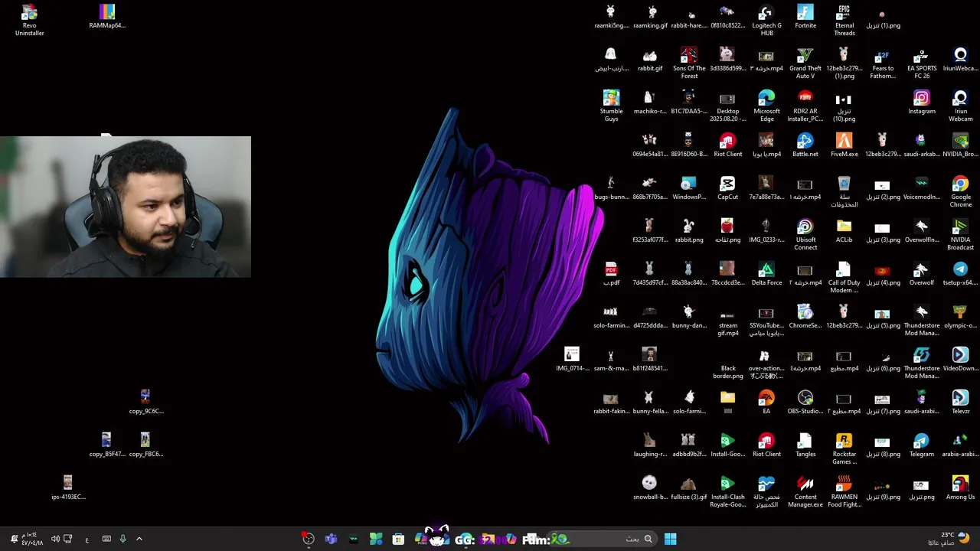Select the ips-4193EC... file icon
The height and width of the screenshot is (551, 980).
pyautogui.click(x=68, y=488)
